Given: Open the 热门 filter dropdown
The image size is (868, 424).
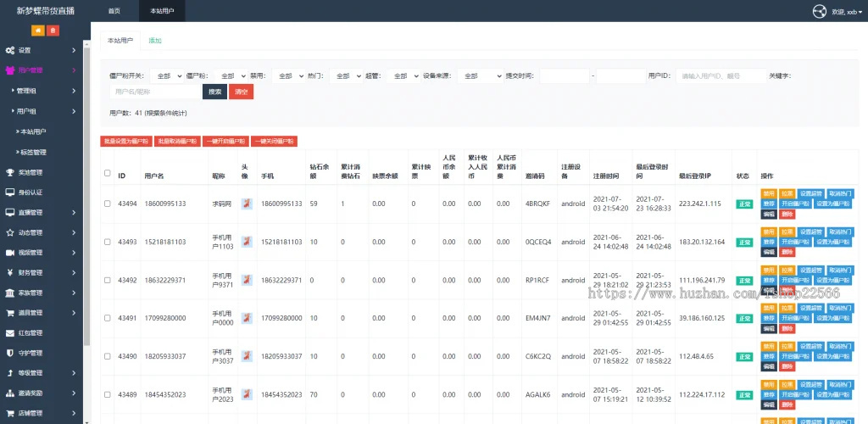Looking at the screenshot, I should (x=346, y=75).
